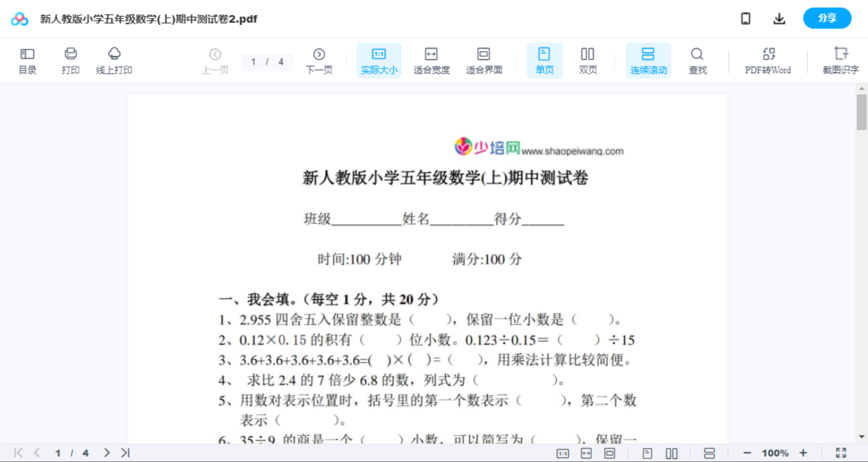Open the 查找 search tool
The image size is (868, 462).
697,59
